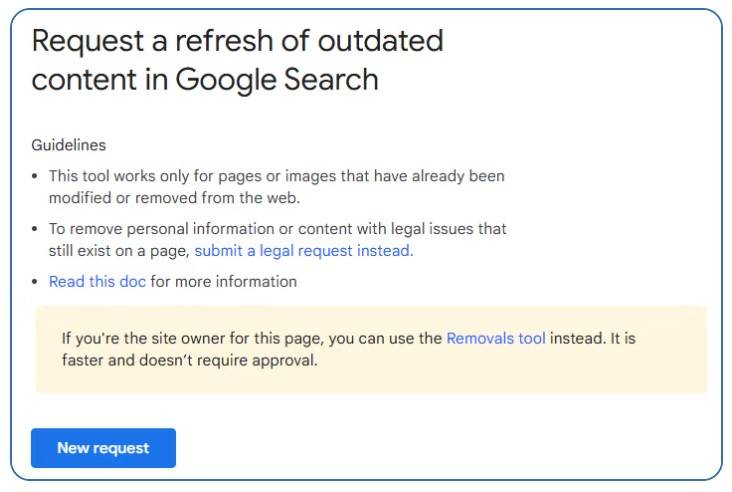Click the Request a refresh of outdated heading

(x=237, y=41)
